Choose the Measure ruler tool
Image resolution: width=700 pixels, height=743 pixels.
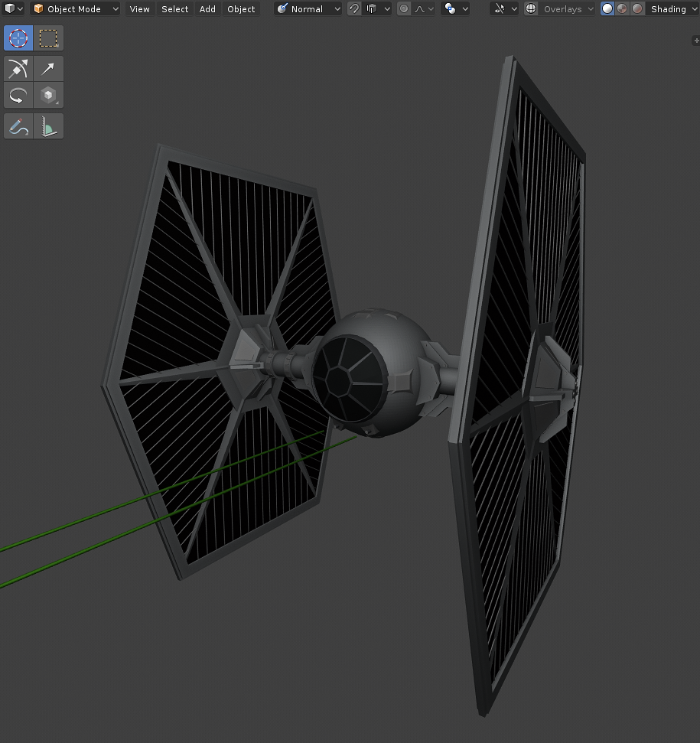click(48, 126)
